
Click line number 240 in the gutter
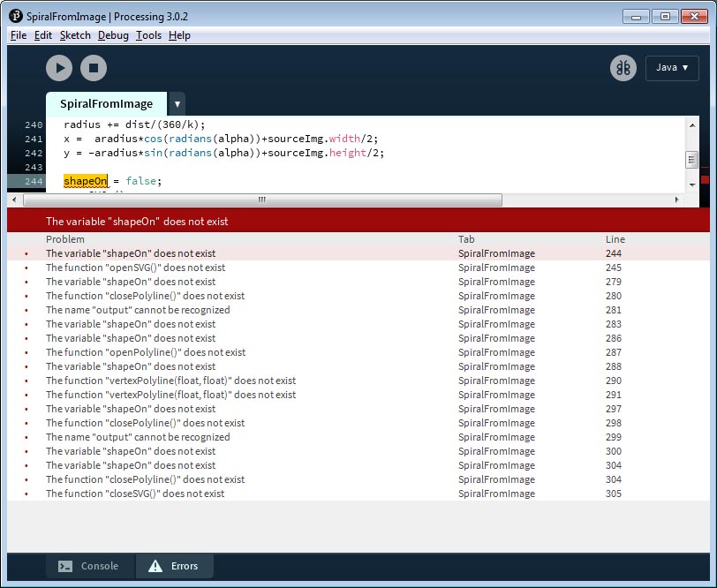34,124
